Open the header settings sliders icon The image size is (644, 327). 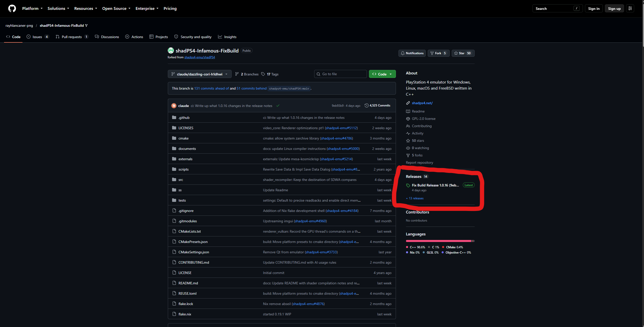pyautogui.click(x=630, y=9)
